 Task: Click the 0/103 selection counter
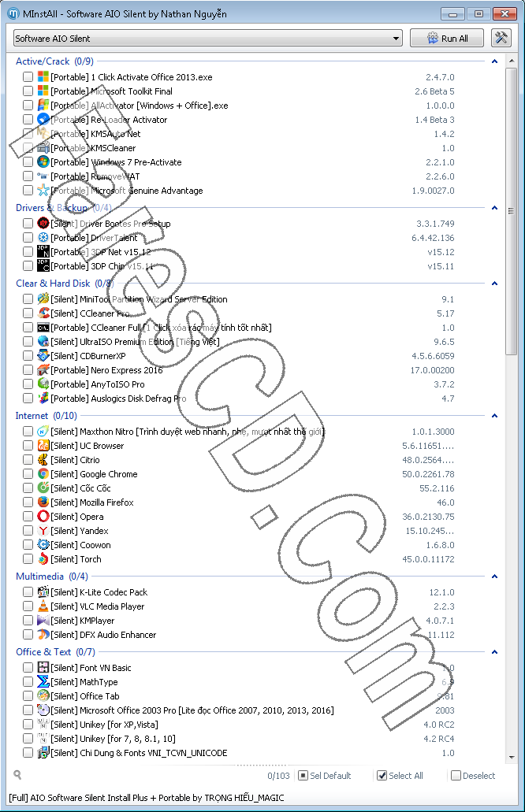tap(278, 775)
